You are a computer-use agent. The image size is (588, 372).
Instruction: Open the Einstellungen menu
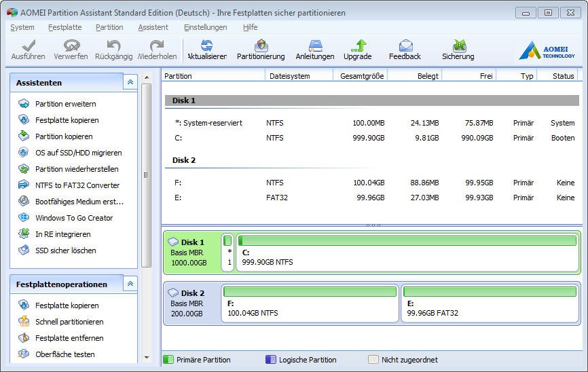(x=205, y=27)
